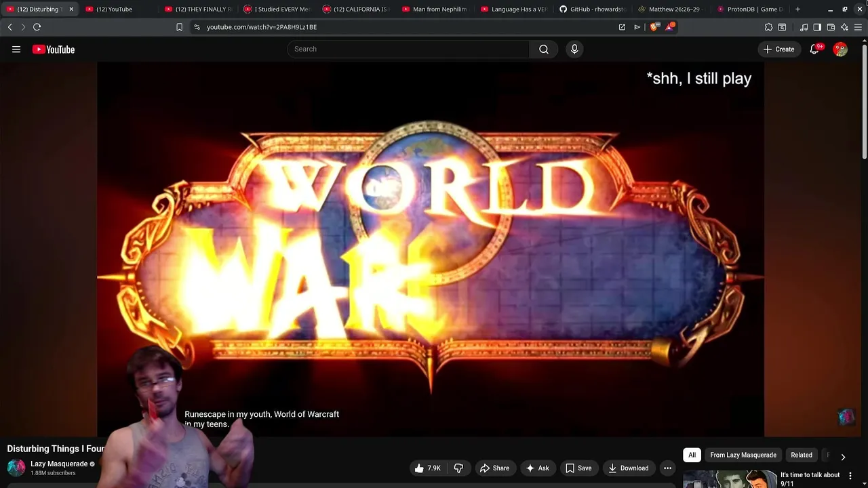Bookmark this page using bookmark icon
This screenshot has width=868, height=488.
(x=179, y=27)
